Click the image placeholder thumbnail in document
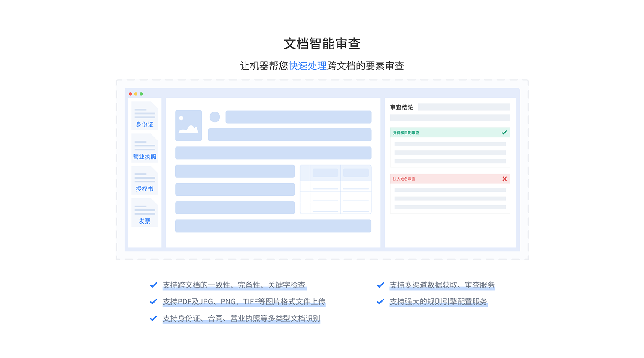The height and width of the screenshot is (358, 644). (x=188, y=125)
